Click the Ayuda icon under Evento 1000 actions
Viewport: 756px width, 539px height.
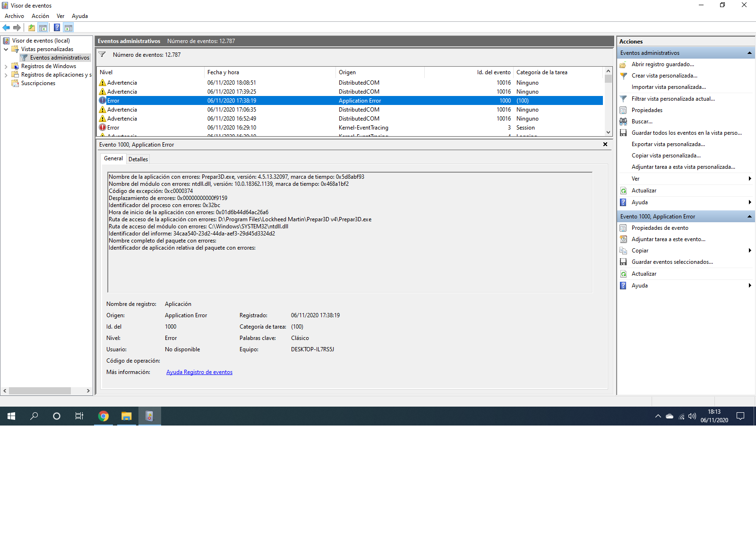coord(623,286)
